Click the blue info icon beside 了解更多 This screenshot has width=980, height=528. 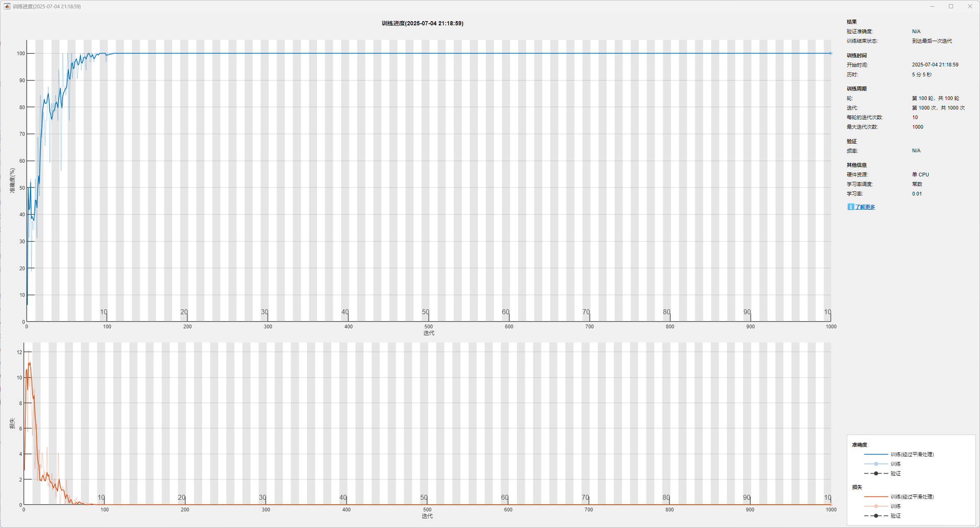tap(850, 207)
